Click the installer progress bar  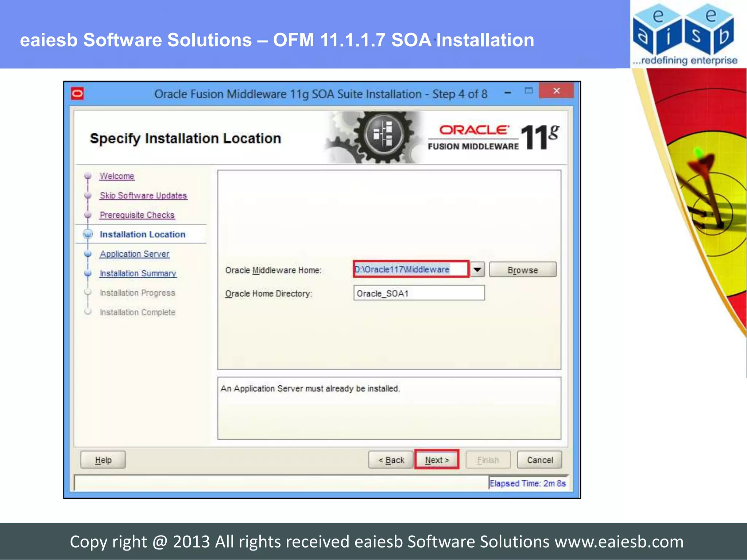[281, 483]
